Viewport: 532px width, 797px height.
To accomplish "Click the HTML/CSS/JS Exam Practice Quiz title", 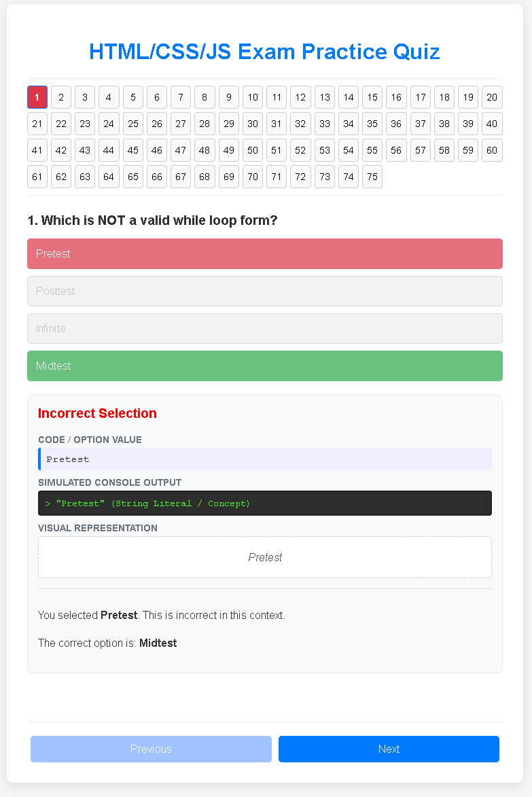I will coord(266,52).
